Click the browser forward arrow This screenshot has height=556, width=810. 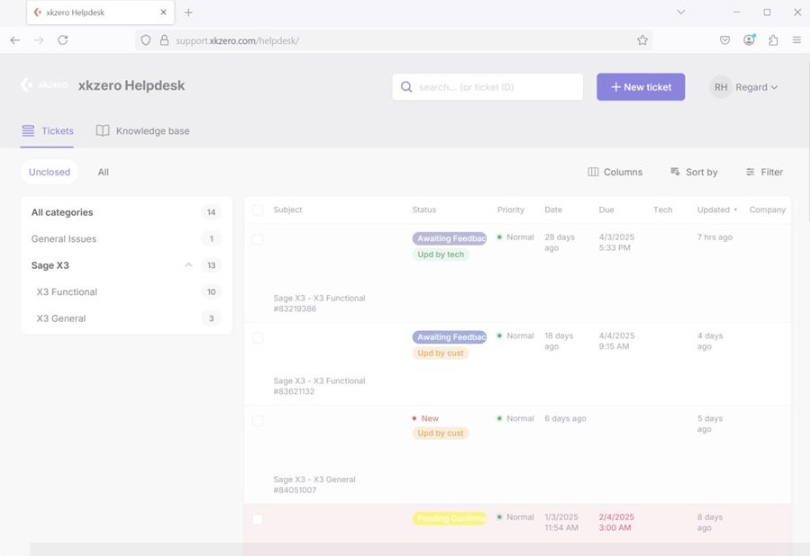coord(39,40)
